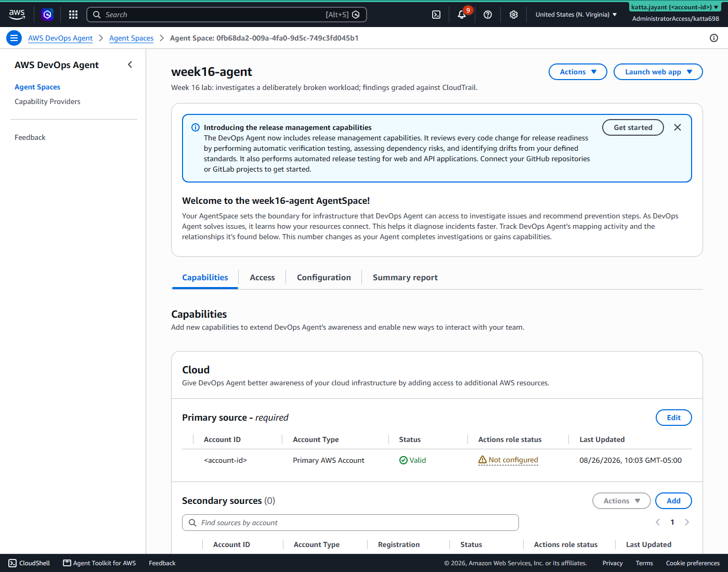Open the AWS home logo
Viewport: 728px width, 572px height.
pos(17,15)
